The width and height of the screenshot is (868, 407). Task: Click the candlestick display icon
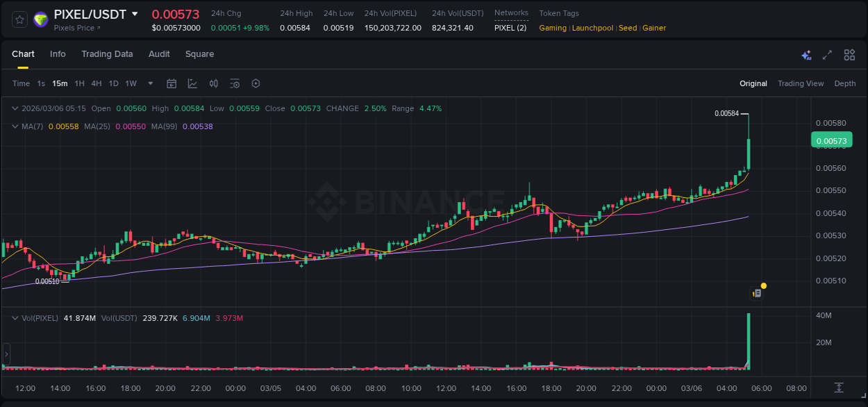[214, 83]
